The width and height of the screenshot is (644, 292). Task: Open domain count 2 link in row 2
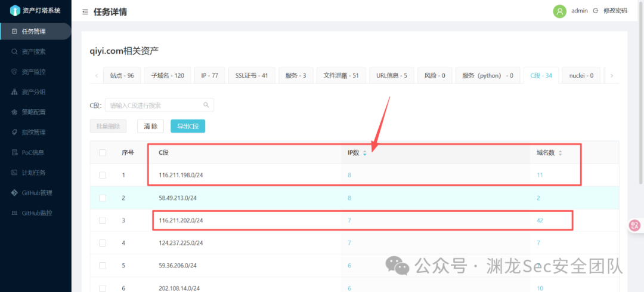click(538, 198)
